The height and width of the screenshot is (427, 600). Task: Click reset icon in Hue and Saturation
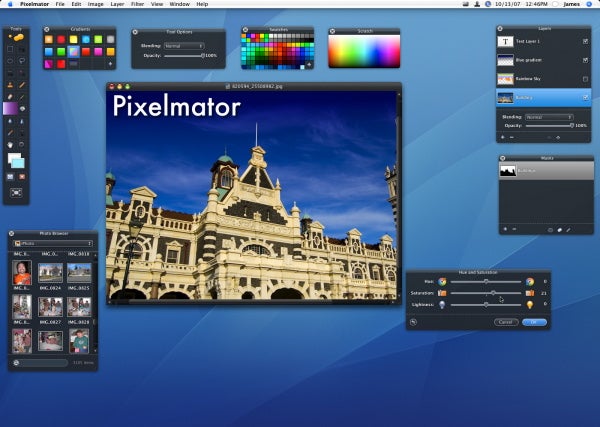(413, 322)
